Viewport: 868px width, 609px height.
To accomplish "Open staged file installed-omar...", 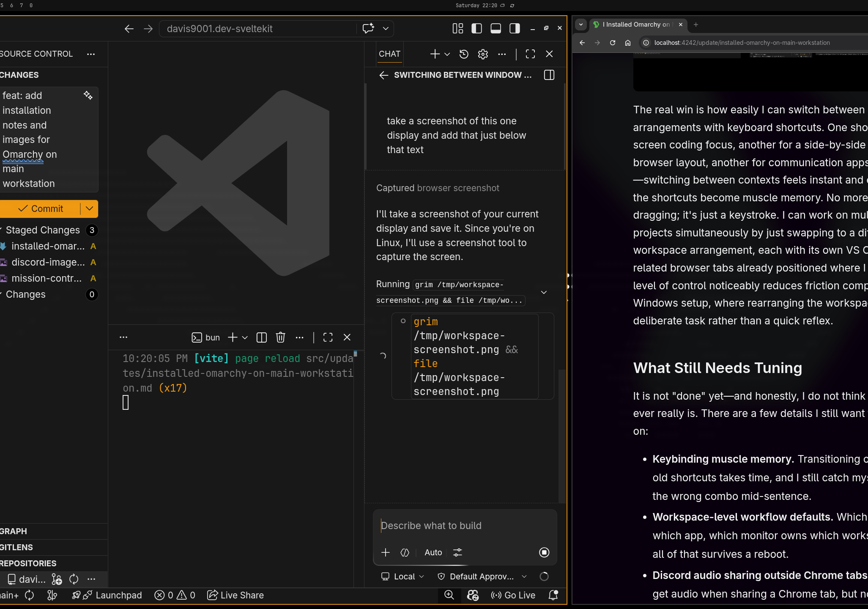I will (x=48, y=246).
